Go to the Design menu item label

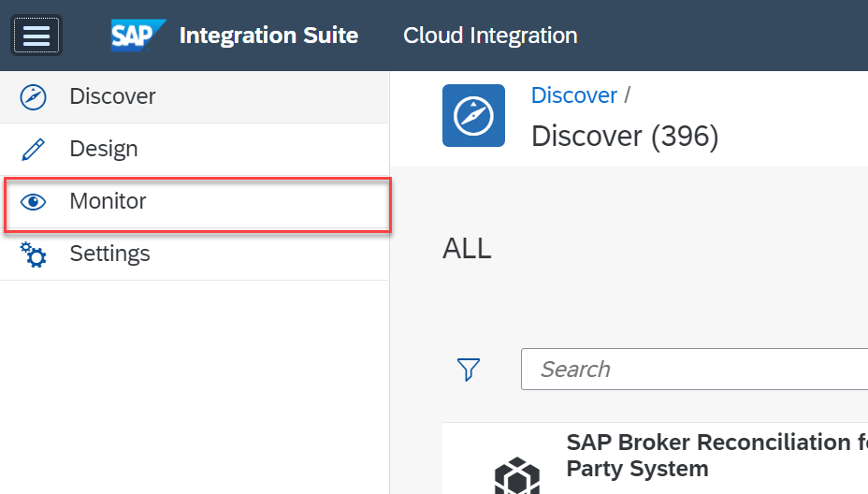103,149
